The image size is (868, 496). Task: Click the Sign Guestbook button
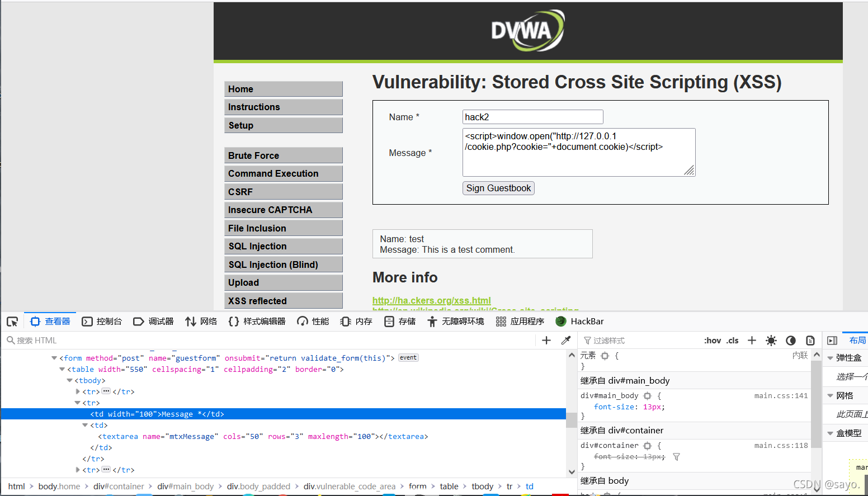pyautogui.click(x=498, y=188)
